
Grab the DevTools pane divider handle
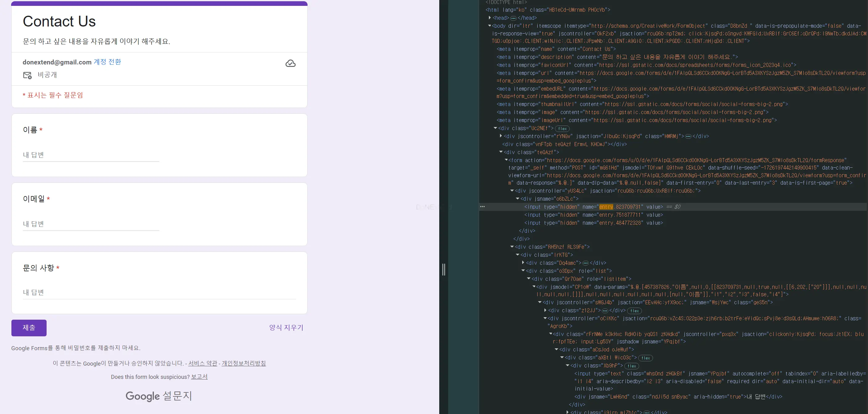(444, 269)
